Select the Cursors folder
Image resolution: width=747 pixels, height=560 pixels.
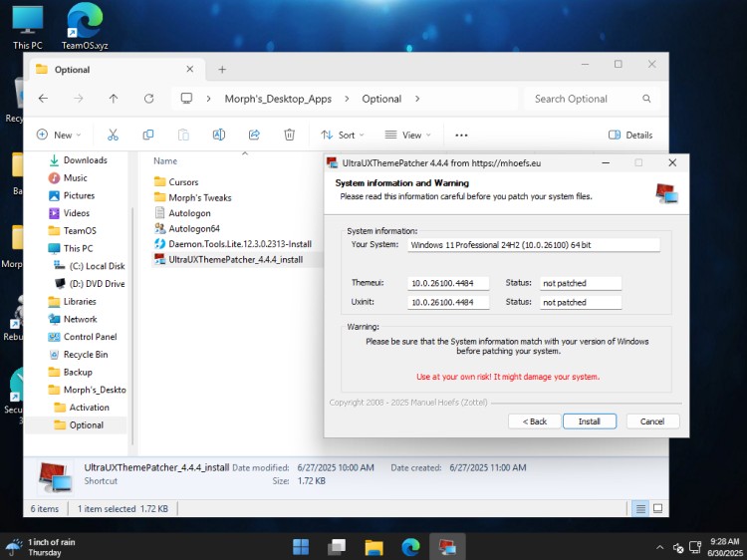pos(175,182)
